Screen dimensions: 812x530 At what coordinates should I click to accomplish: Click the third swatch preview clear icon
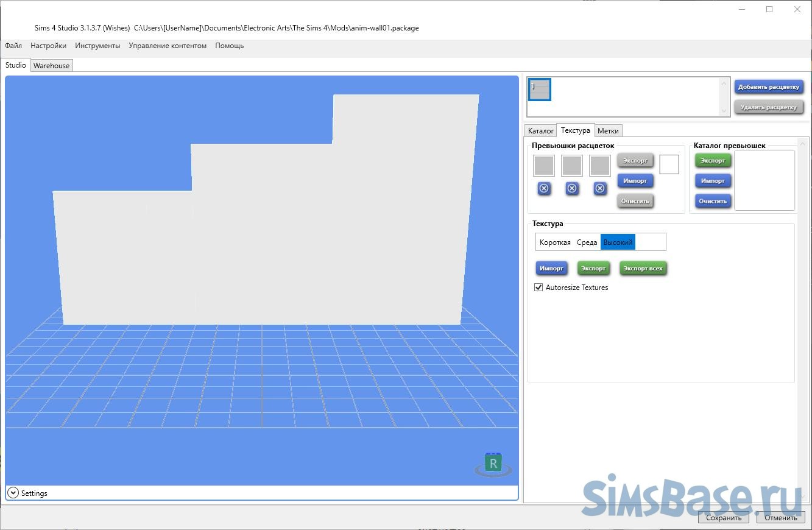pos(600,189)
